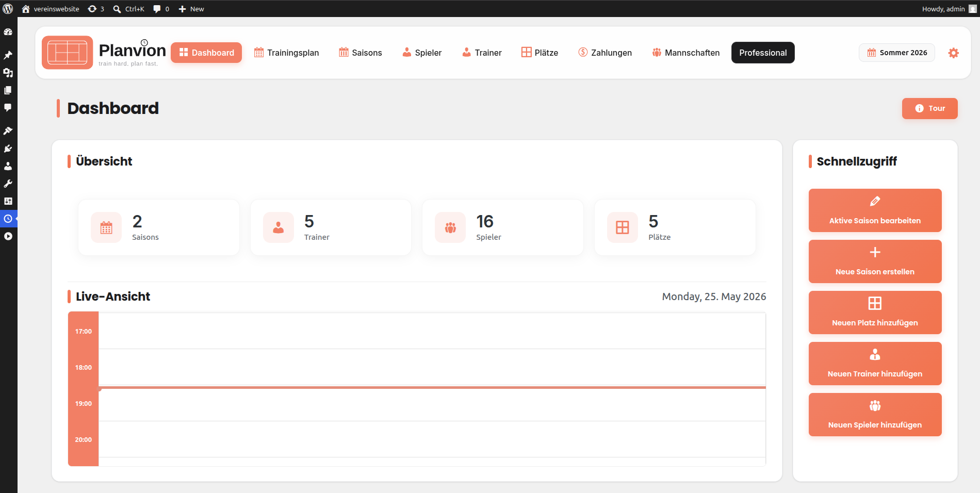Screen dimensions: 980x493
Task: Start the Tour
Action: coord(930,108)
